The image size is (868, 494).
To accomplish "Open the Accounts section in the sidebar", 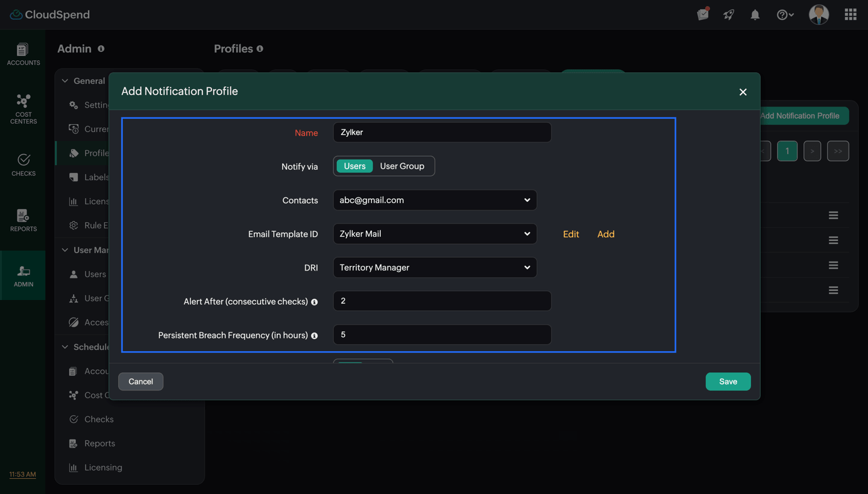I will point(23,54).
